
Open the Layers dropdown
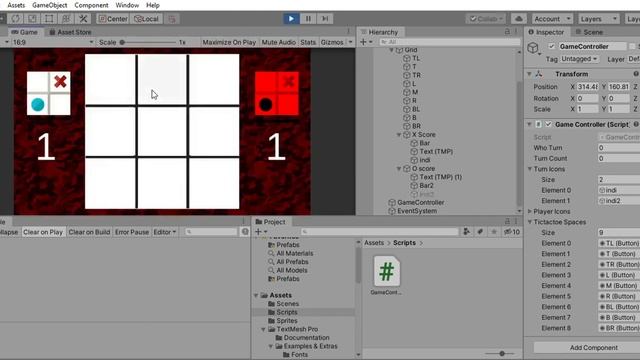coord(598,19)
